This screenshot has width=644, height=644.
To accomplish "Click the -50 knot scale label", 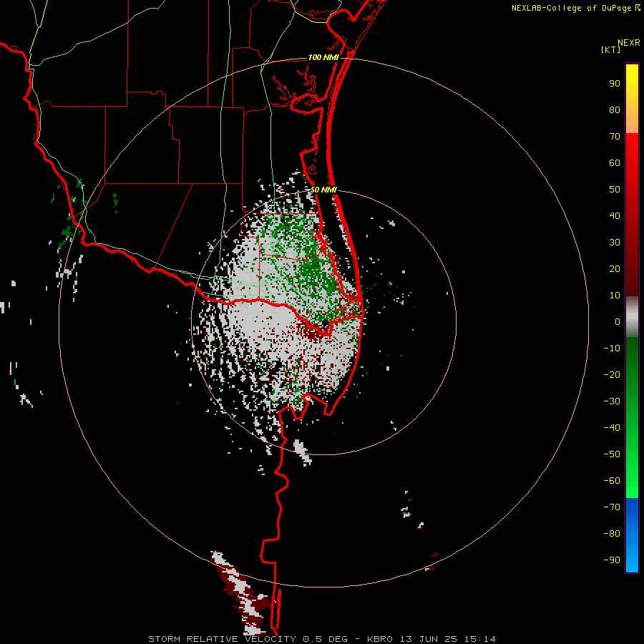I will (612, 454).
